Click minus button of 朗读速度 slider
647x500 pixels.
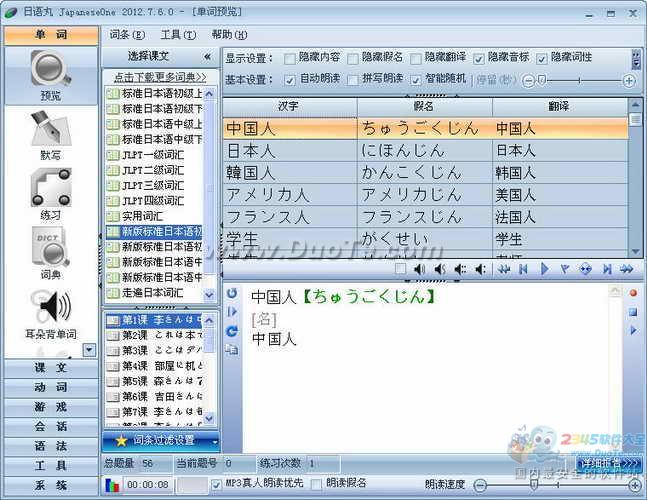479,486
